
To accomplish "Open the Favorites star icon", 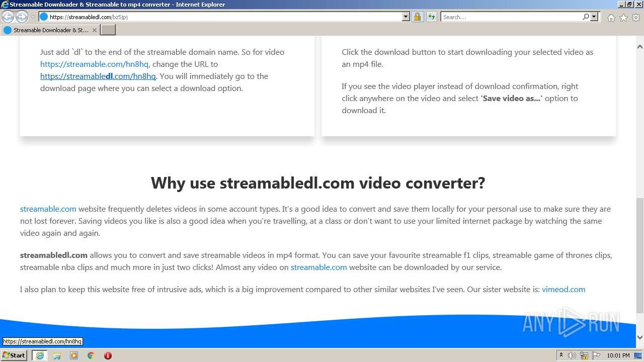I will (623, 18).
